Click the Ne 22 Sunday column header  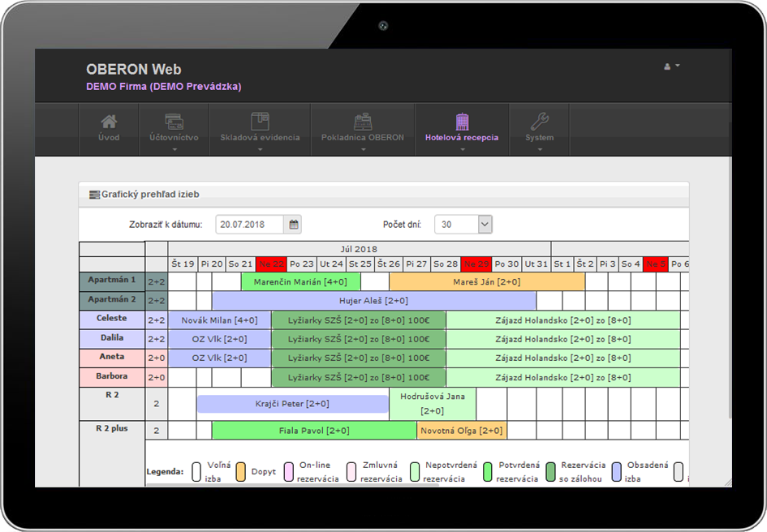coord(271,264)
